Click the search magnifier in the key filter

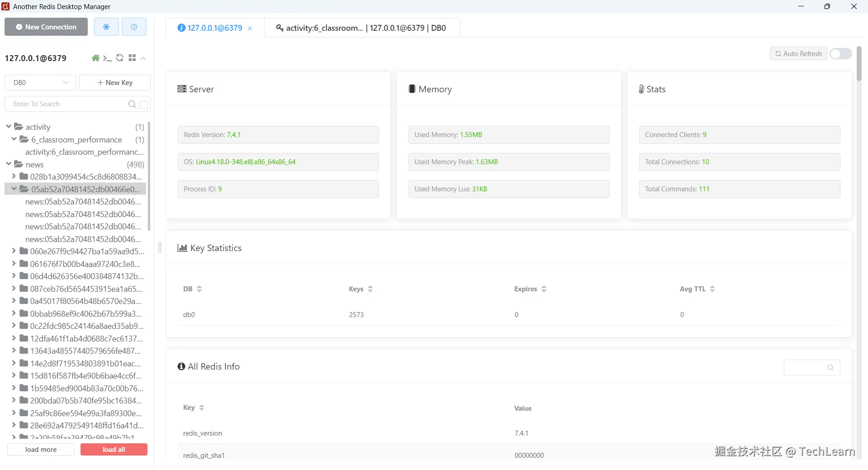tap(132, 104)
